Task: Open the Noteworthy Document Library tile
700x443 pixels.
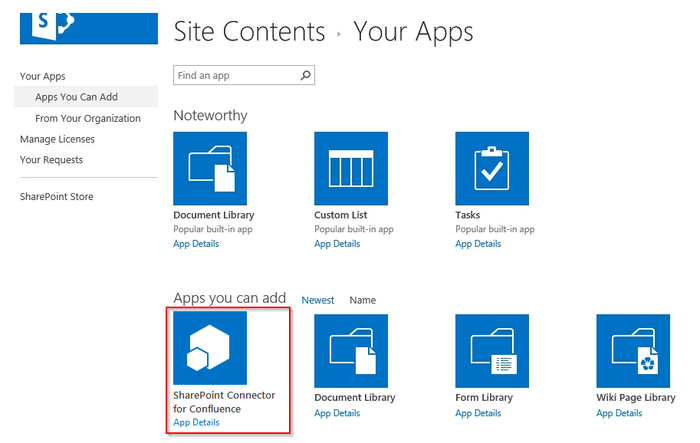Action: pos(210,167)
